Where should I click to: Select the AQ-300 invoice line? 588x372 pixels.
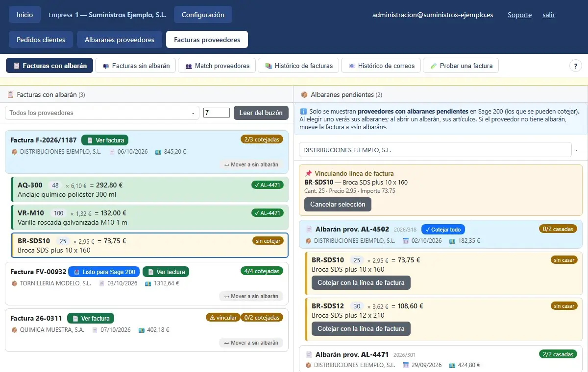(x=149, y=189)
